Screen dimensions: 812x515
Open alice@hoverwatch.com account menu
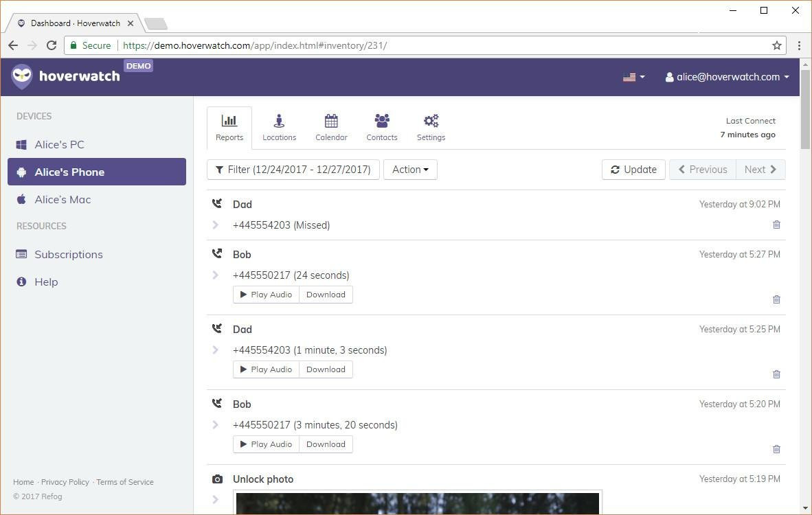[x=727, y=77]
